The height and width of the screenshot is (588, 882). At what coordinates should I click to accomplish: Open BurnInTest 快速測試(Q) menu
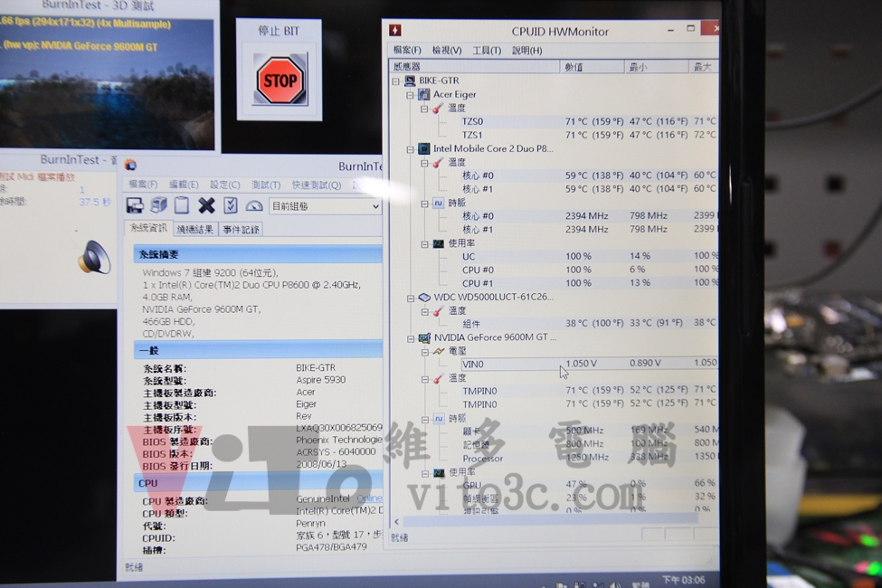click(316, 185)
